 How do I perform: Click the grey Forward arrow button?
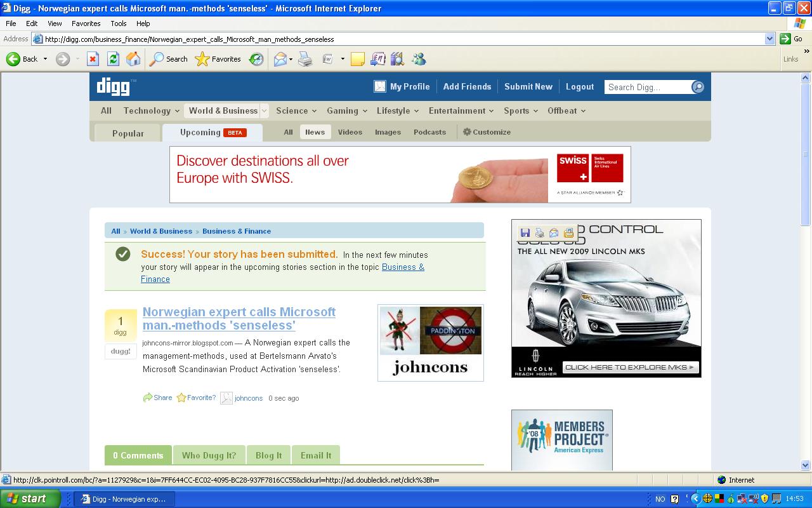(62, 59)
